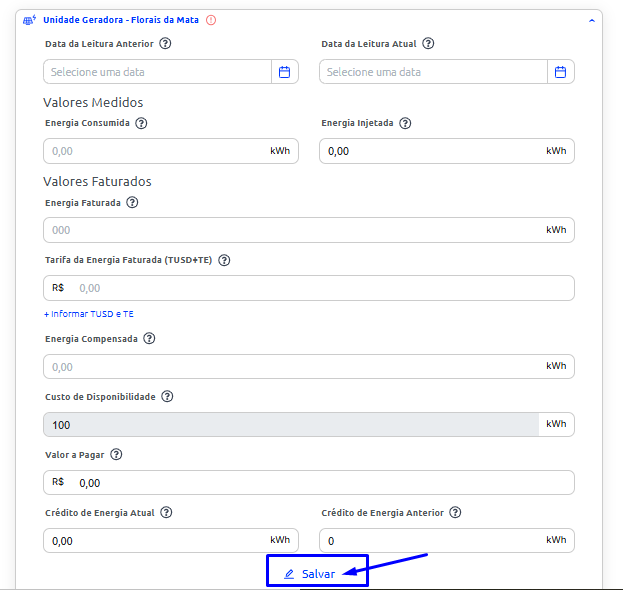The height and width of the screenshot is (590, 623).
Task: Click the Valor a Pagar input field
Action: pos(320,483)
